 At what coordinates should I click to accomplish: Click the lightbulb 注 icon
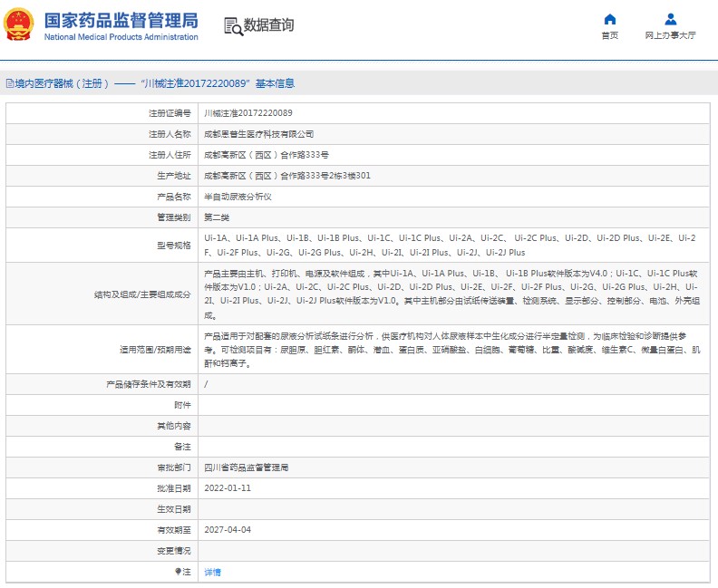pyautogui.click(x=178, y=572)
